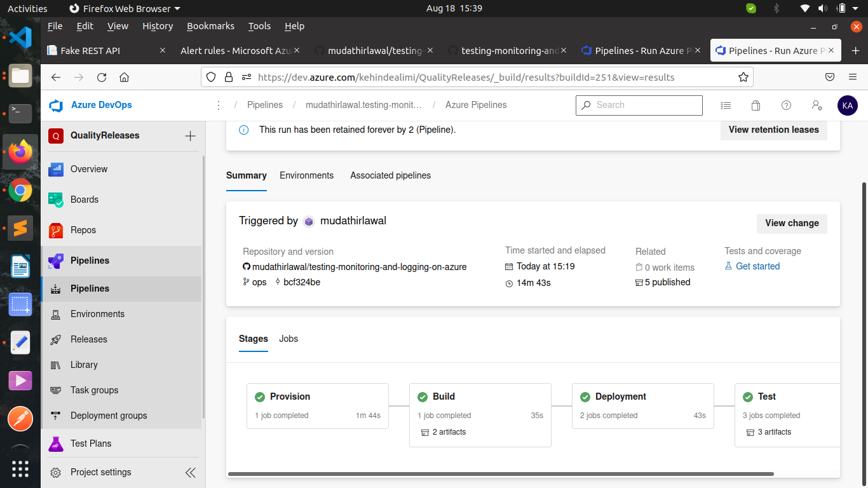Open the new item plus menu
Screen dimensions: 868x488
pyautogui.click(x=190, y=136)
